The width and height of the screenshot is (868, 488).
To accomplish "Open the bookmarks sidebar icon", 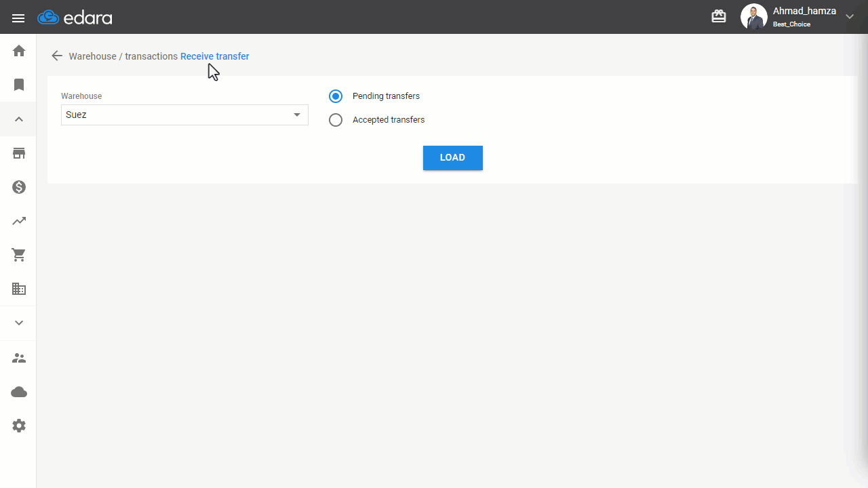I will pyautogui.click(x=19, y=85).
